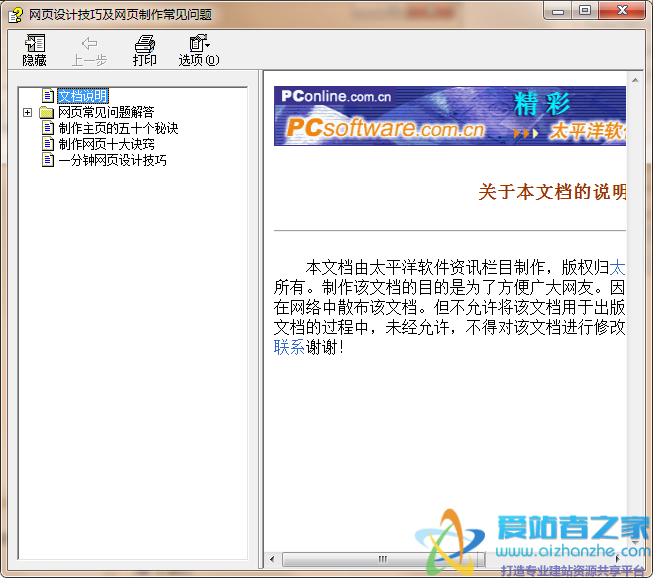Open the 制作网页十大诀窍 topic
Viewport: 653px width, 578px height.
[x=107, y=144]
